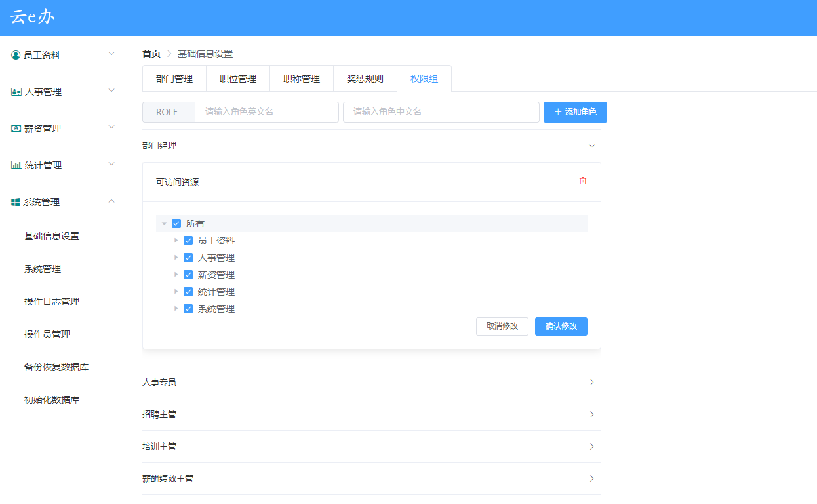
Task: Expand the 统计管理 tree node arrow
Action: [x=176, y=292]
